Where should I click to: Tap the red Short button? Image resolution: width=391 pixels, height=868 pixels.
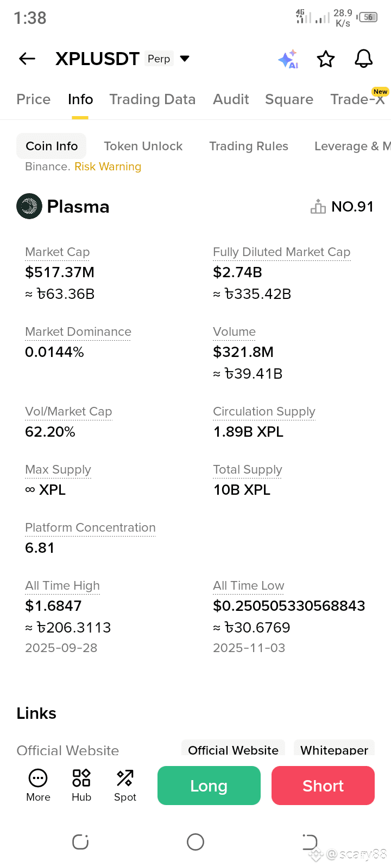pos(323,786)
